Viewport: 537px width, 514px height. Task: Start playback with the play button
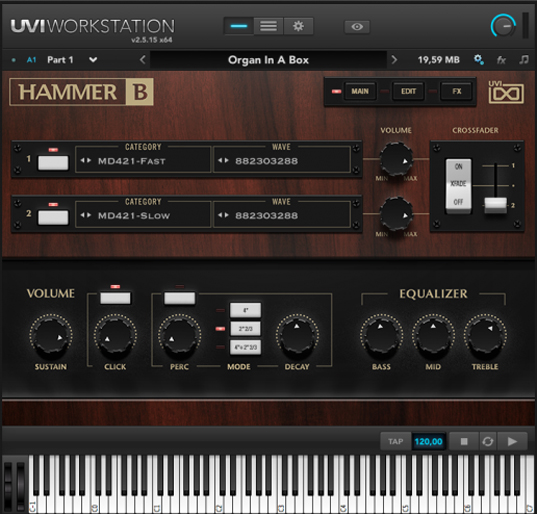tap(512, 441)
